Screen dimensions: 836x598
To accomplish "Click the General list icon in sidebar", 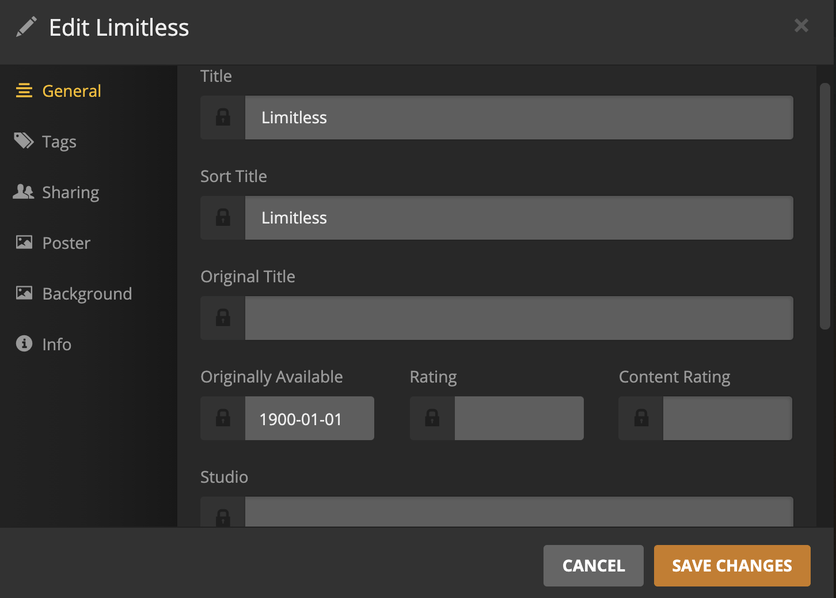I will tap(24, 91).
